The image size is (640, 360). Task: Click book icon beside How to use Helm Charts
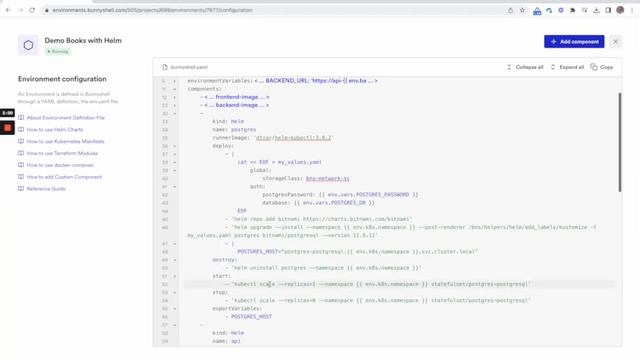click(x=21, y=129)
